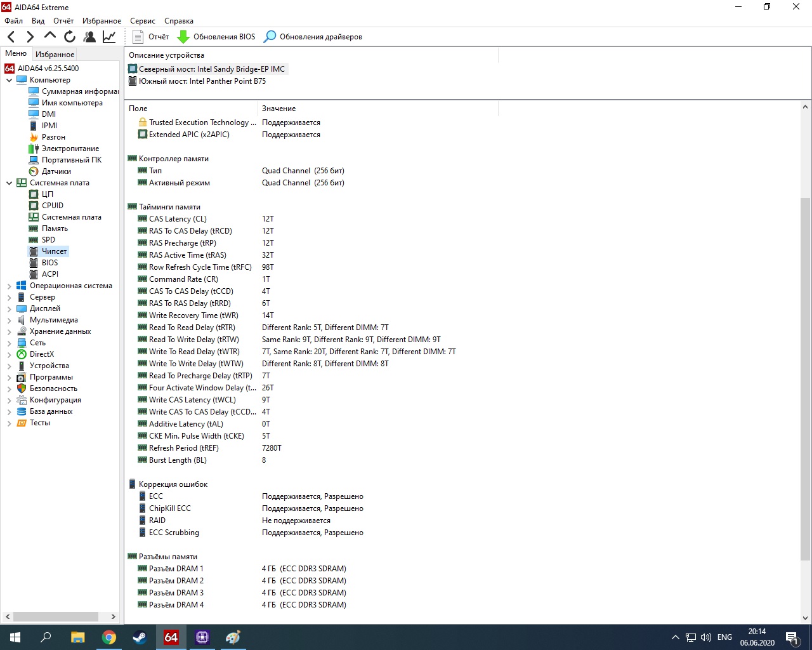Select the CAS Latency (CL) row
Image resolution: width=812 pixels, height=650 pixels.
click(463, 219)
